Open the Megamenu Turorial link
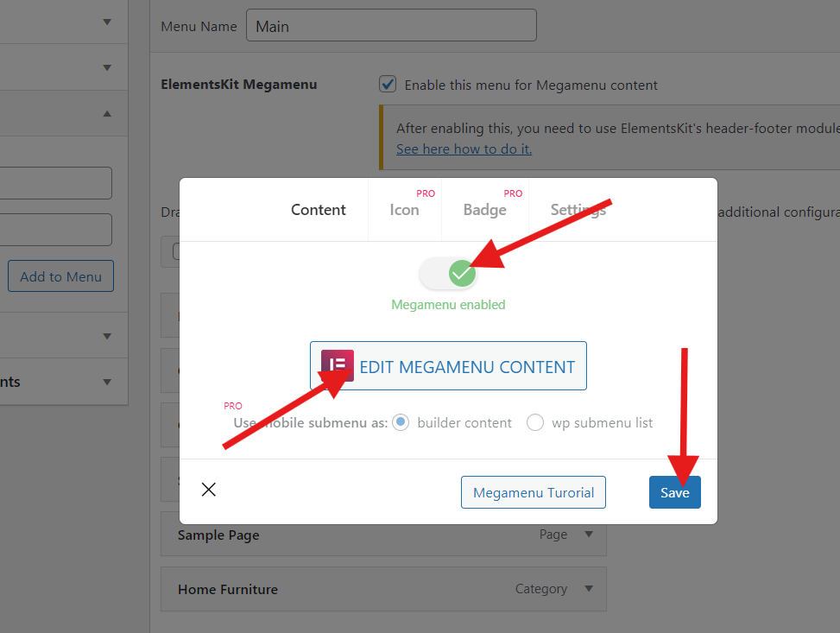840x633 pixels. [x=533, y=492]
